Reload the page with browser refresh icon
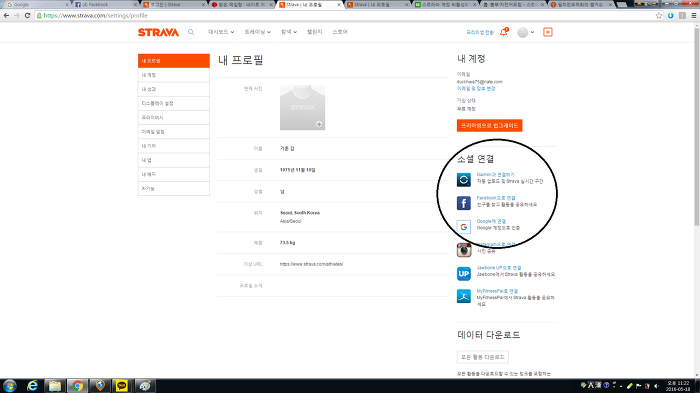This screenshot has height=393, width=700. tap(27, 15)
